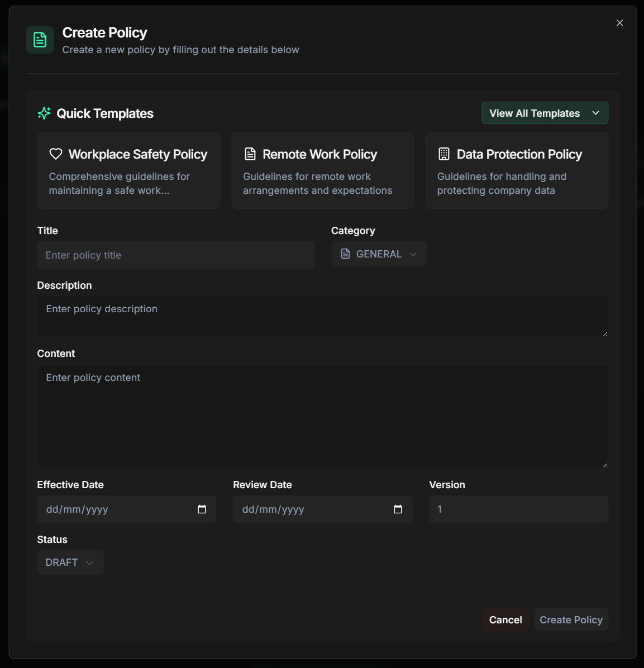The width and height of the screenshot is (644, 668).
Task: Open the View All Templates dropdown
Action: pyautogui.click(x=544, y=113)
